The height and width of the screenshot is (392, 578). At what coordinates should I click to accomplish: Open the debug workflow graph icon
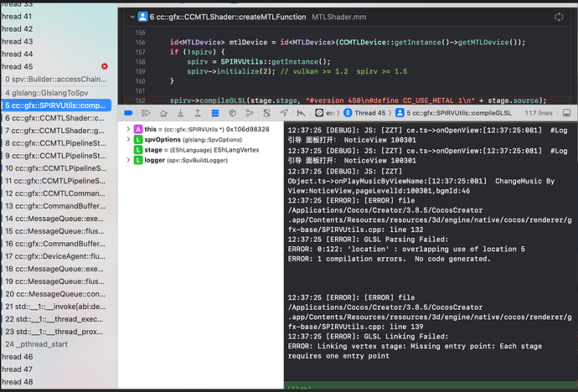pos(302,113)
